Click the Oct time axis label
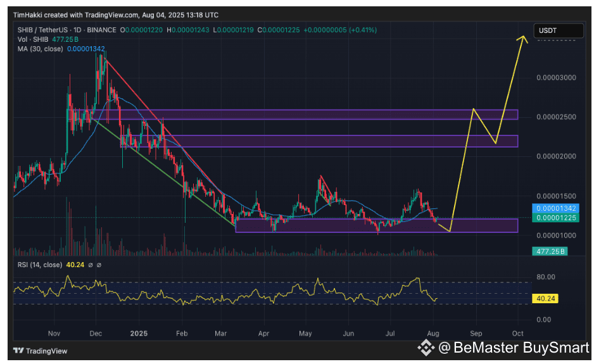 [x=517, y=334]
